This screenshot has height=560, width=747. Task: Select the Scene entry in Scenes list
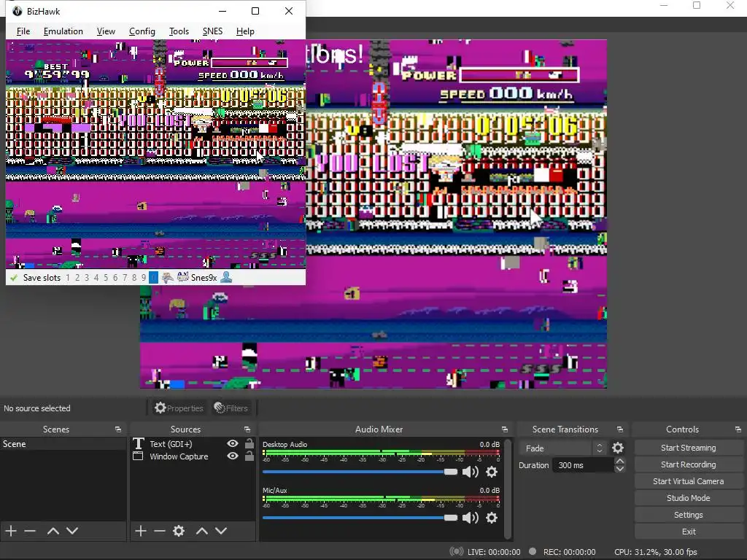click(x=63, y=444)
